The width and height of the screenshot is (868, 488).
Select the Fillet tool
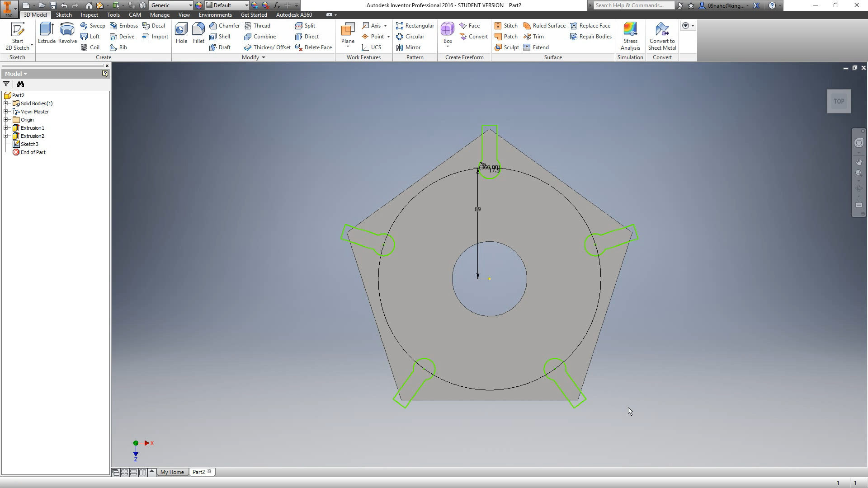click(x=198, y=33)
